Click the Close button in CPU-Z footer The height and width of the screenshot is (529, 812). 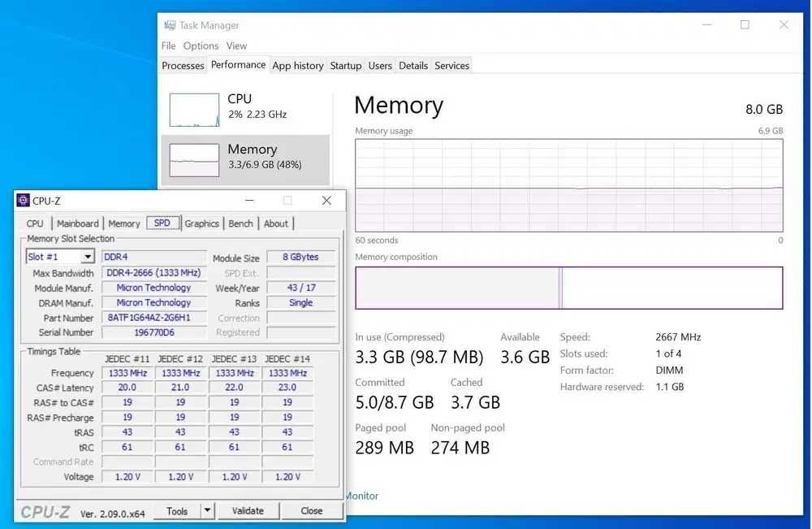coord(312,511)
